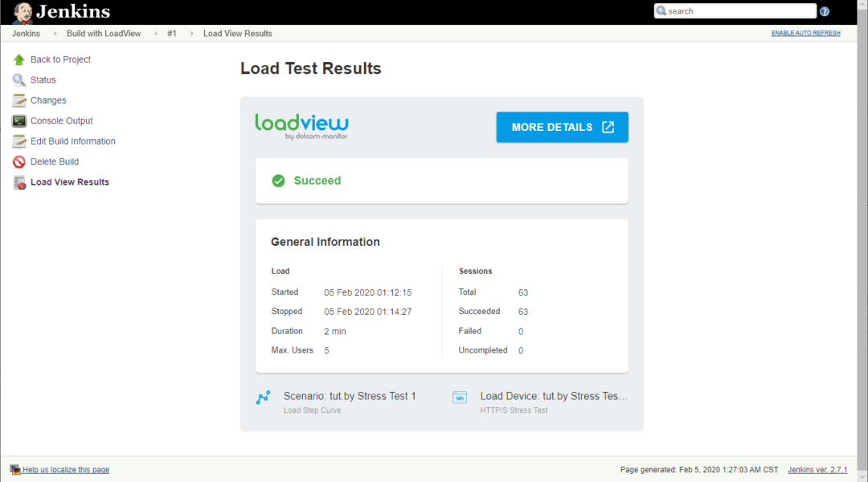Open help via the question mark icon
This screenshot has height=482, width=868.
coord(825,11)
